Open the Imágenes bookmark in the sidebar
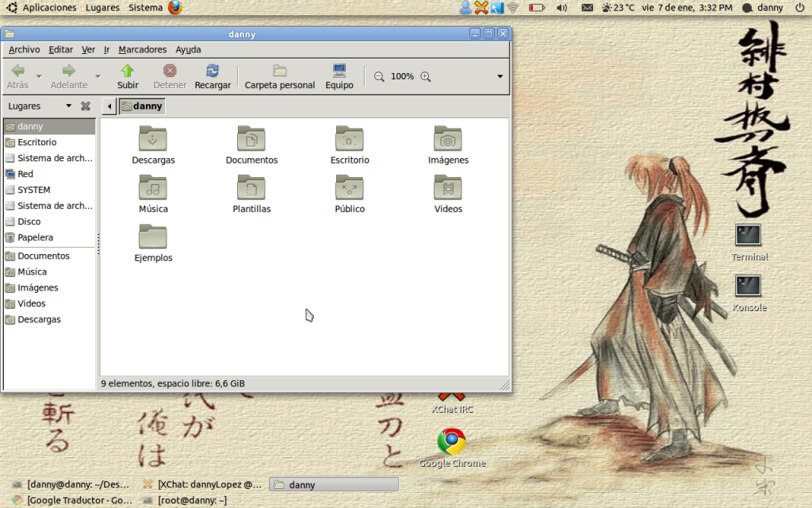 pos(50,287)
